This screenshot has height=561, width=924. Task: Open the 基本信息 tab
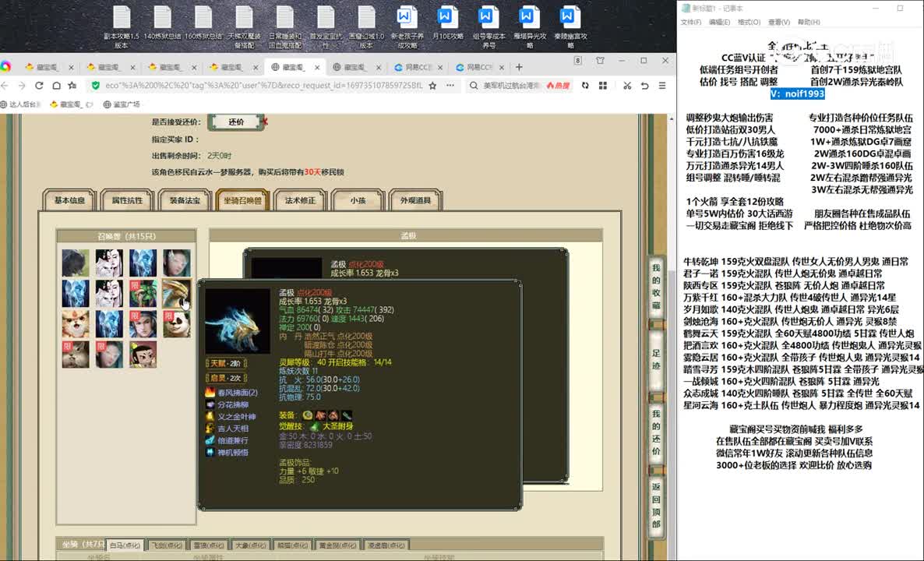(69, 200)
